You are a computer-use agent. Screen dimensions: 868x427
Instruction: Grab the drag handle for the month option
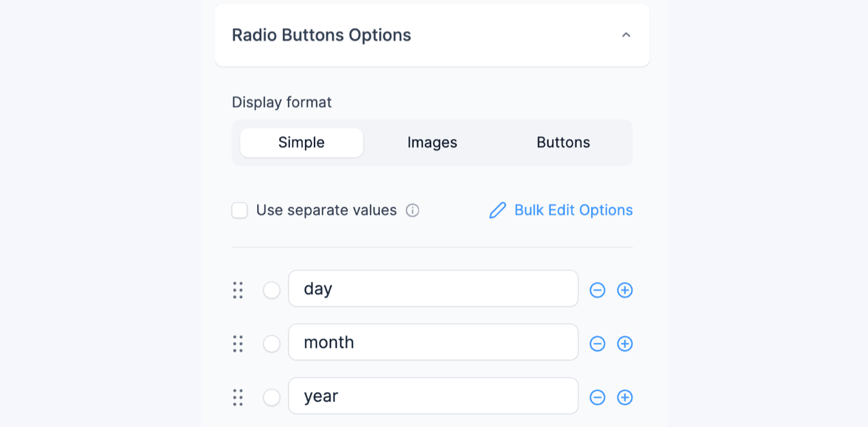click(x=238, y=344)
